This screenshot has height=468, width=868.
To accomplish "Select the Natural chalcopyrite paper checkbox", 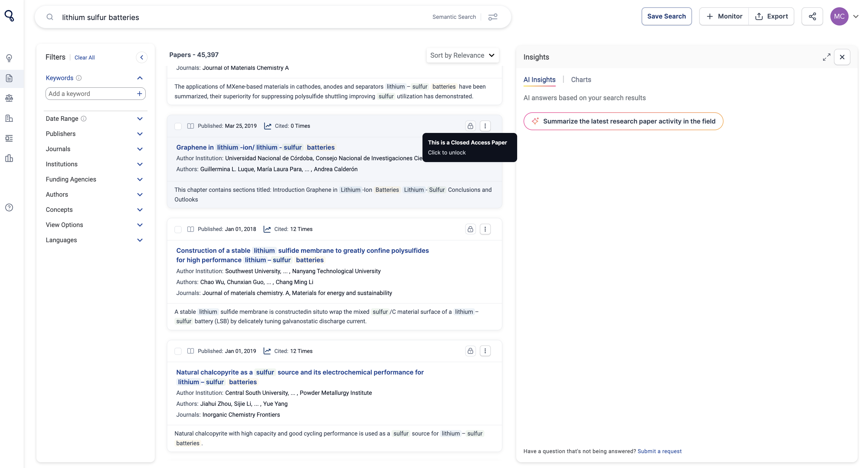I will point(178,351).
